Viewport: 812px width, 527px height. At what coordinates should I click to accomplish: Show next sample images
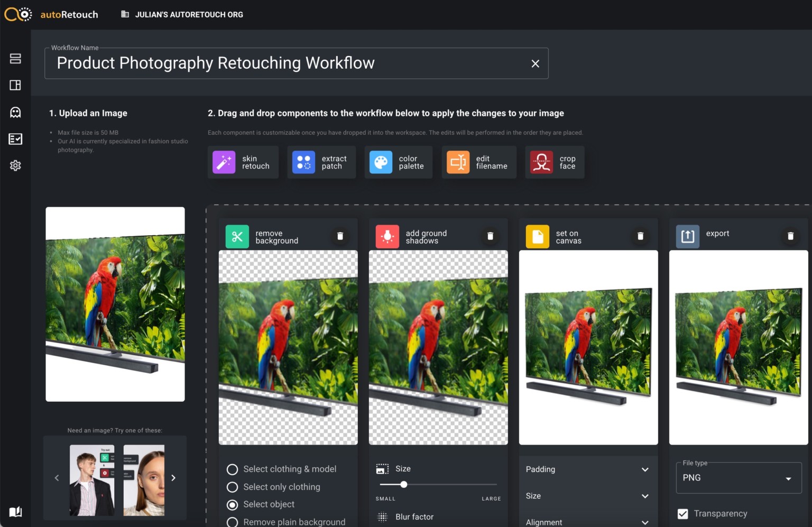pos(173,478)
